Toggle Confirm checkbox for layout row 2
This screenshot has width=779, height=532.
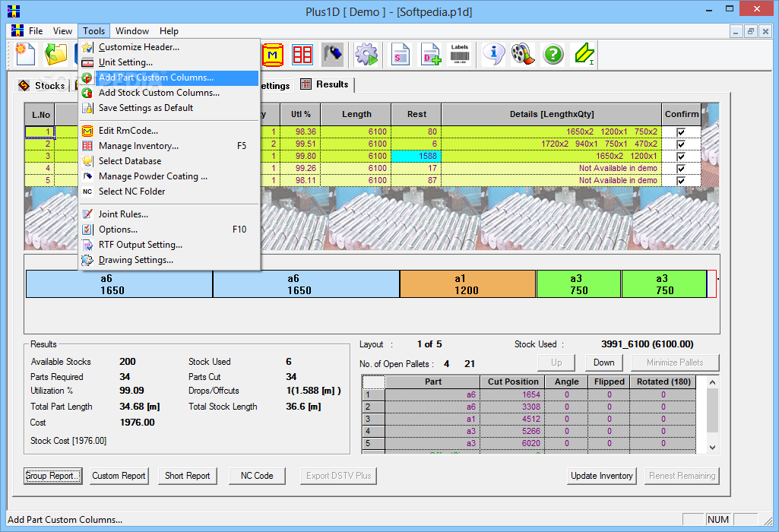click(x=681, y=144)
